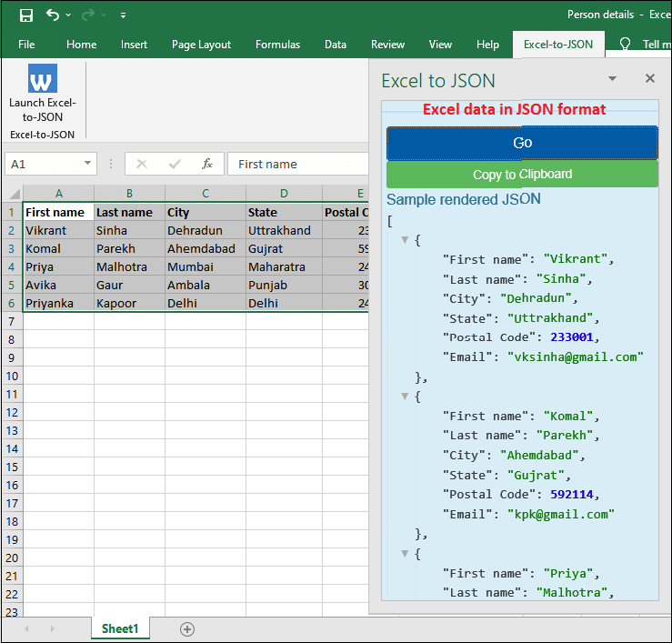Collapse the Vikrant JSON object triangle
672x643 pixels.
pos(405,239)
